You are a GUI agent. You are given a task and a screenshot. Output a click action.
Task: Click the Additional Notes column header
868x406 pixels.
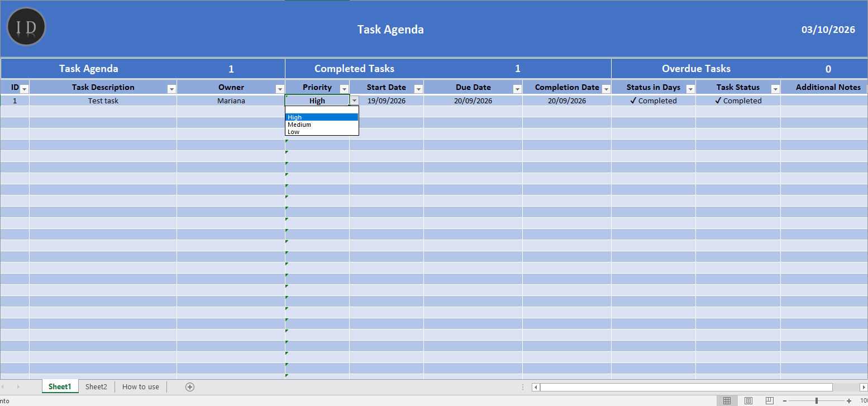[x=828, y=87]
